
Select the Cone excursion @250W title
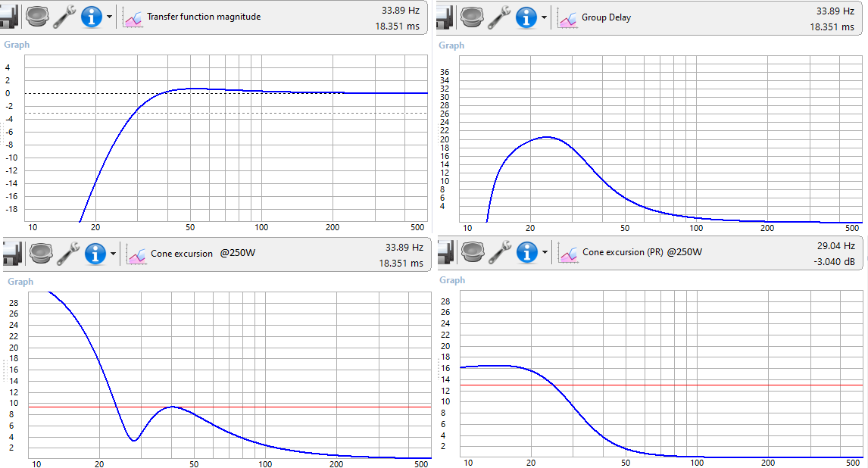tap(203, 254)
